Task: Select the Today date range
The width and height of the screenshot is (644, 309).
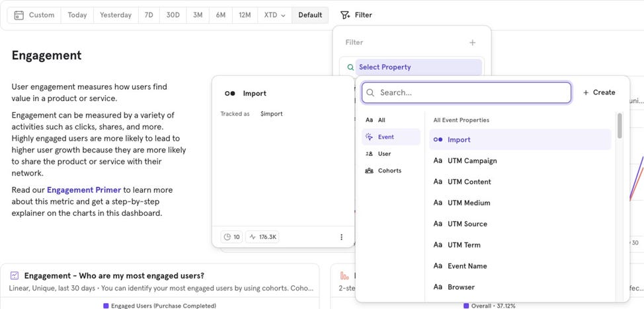Action: [x=77, y=15]
